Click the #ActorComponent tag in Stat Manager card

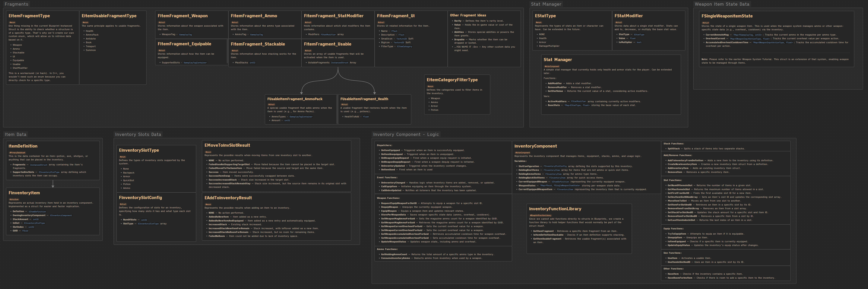pyautogui.click(x=552, y=66)
